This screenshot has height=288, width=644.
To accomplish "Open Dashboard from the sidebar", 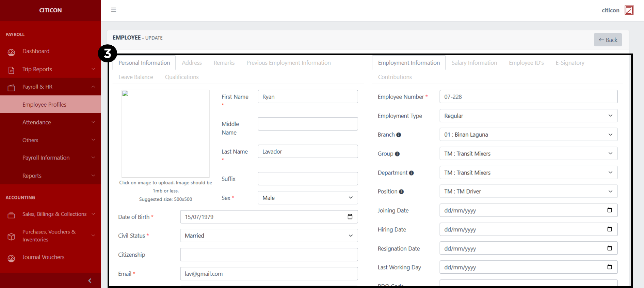I will point(36,51).
